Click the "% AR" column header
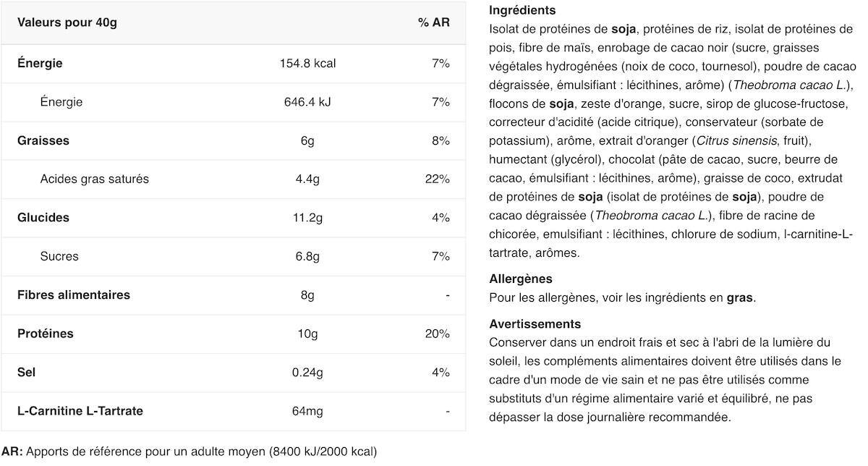This screenshot has width=868, height=466. (x=434, y=22)
